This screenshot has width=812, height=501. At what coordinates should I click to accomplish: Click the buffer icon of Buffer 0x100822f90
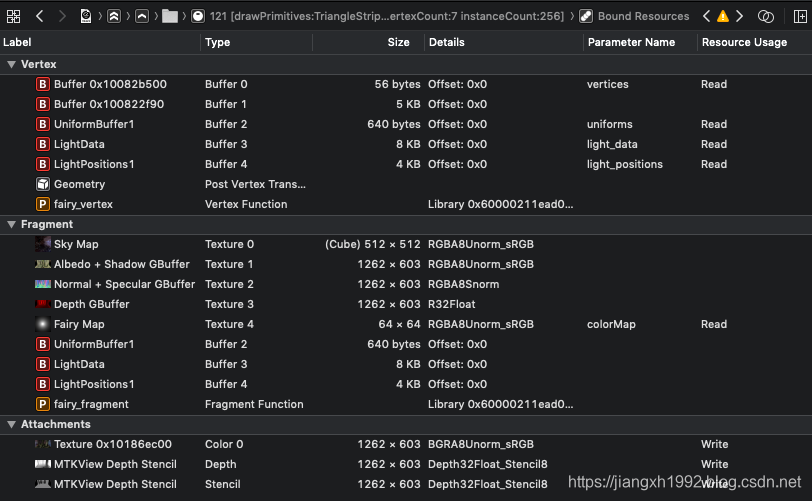click(42, 104)
